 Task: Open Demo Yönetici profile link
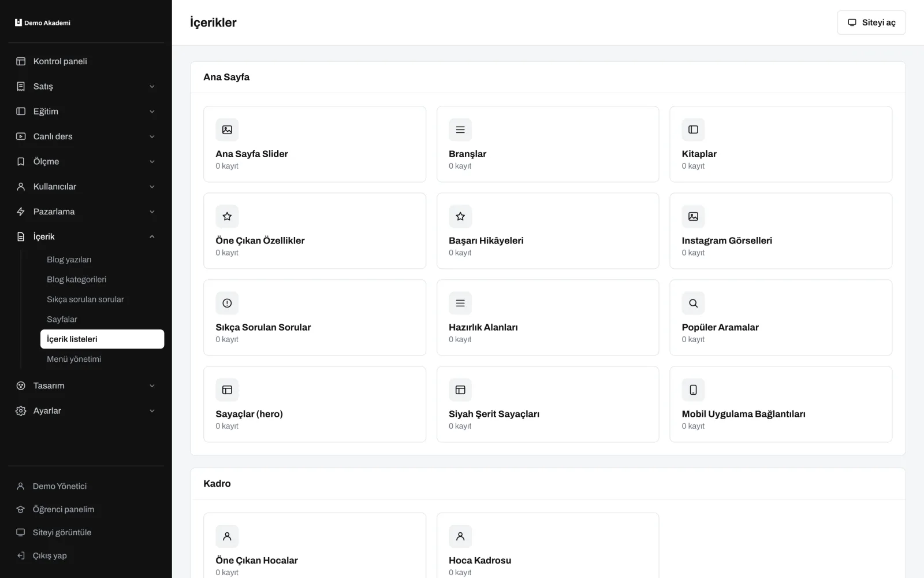pyautogui.click(x=86, y=486)
